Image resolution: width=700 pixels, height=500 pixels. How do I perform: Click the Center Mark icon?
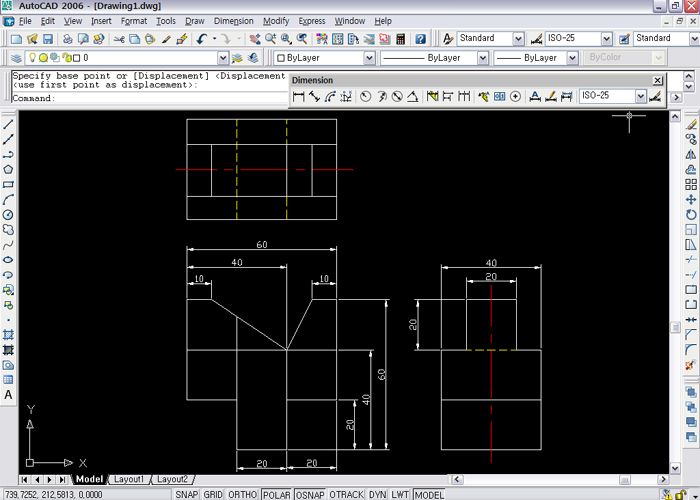tap(515, 96)
